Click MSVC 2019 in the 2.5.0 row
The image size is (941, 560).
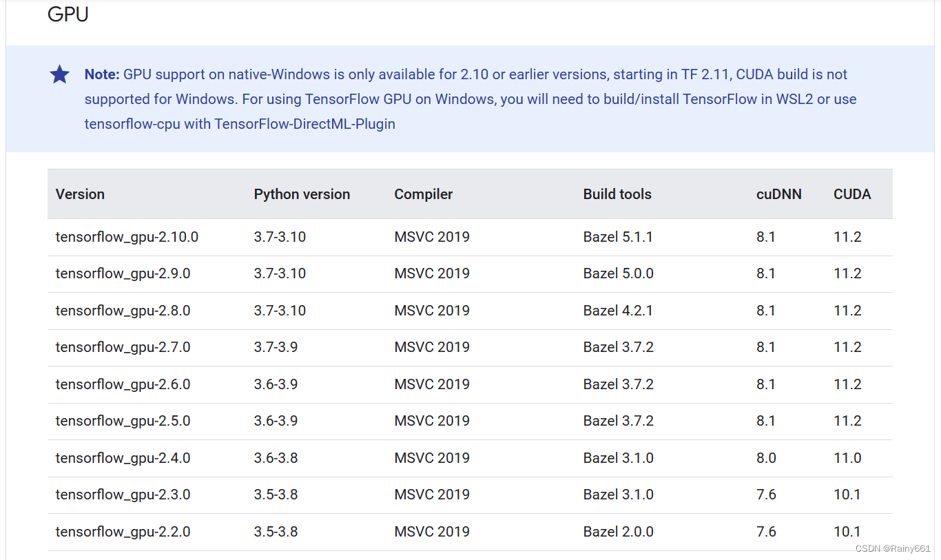click(432, 421)
